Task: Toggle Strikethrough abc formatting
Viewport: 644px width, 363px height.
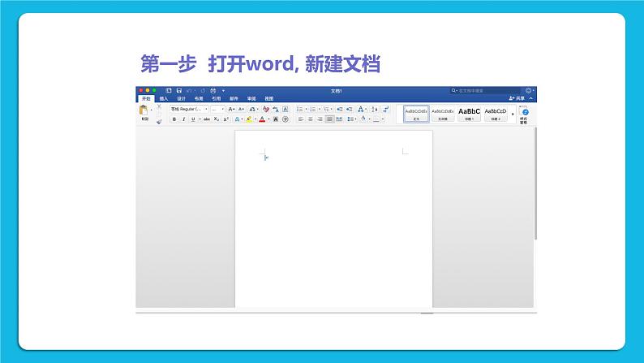Action: [207, 119]
